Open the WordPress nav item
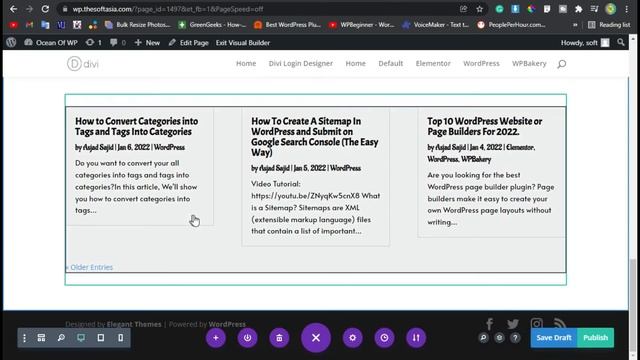 click(481, 63)
